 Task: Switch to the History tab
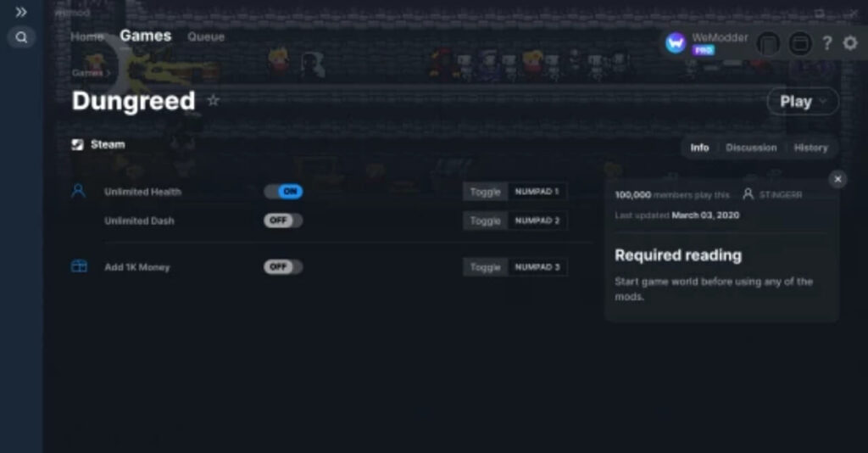point(810,148)
